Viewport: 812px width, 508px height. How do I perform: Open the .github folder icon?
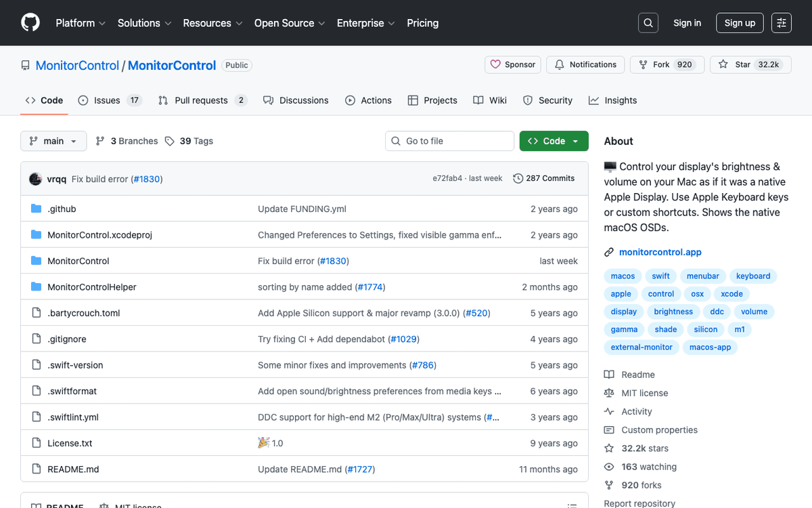coord(36,209)
